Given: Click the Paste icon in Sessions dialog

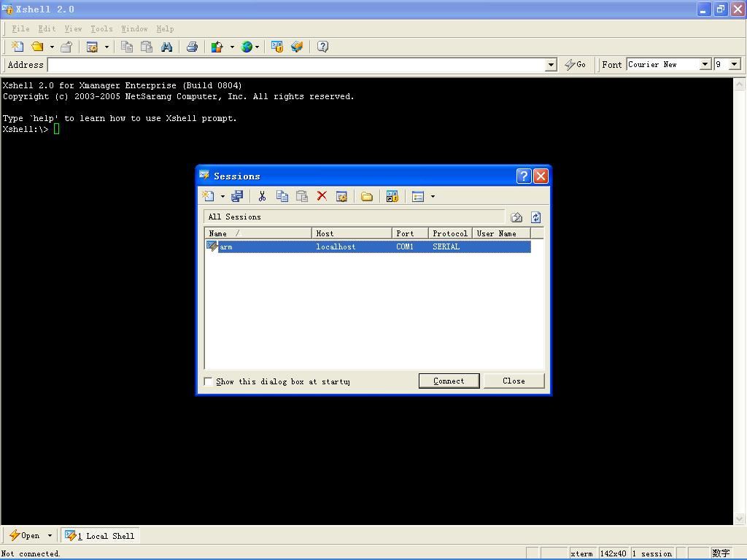Looking at the screenshot, I should (x=302, y=196).
